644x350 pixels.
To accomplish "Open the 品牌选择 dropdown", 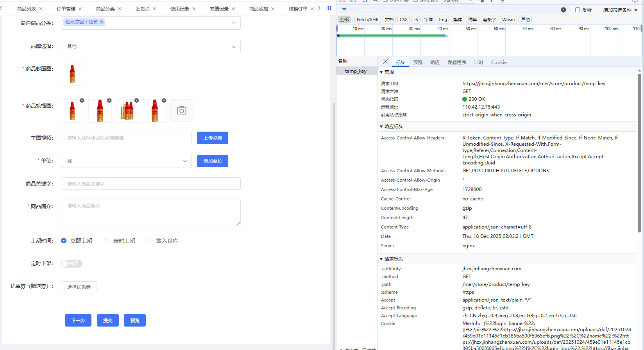I will [x=150, y=46].
